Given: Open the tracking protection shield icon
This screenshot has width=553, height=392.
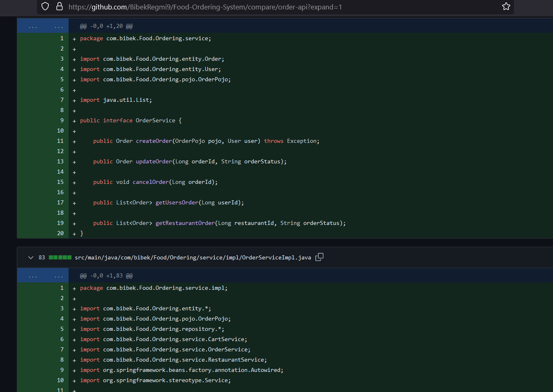Looking at the screenshot, I should click(x=45, y=6).
